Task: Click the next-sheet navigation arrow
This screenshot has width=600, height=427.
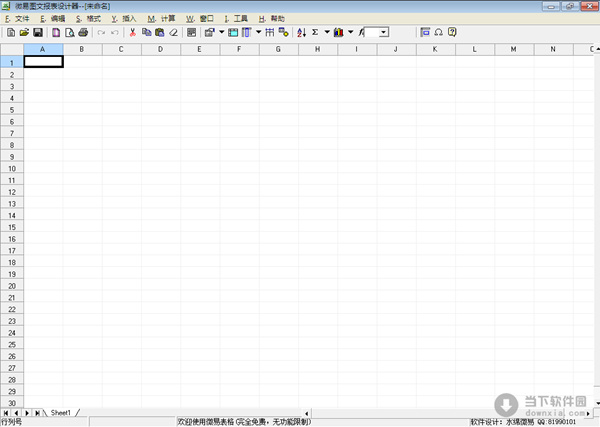Action: click(x=28, y=412)
